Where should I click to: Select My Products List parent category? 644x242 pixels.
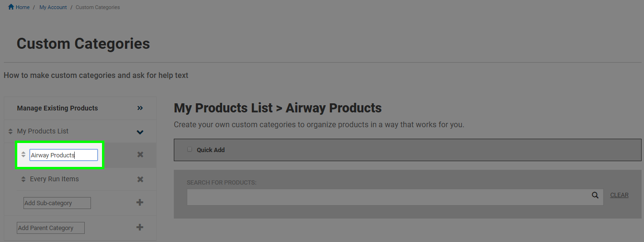[x=43, y=131]
